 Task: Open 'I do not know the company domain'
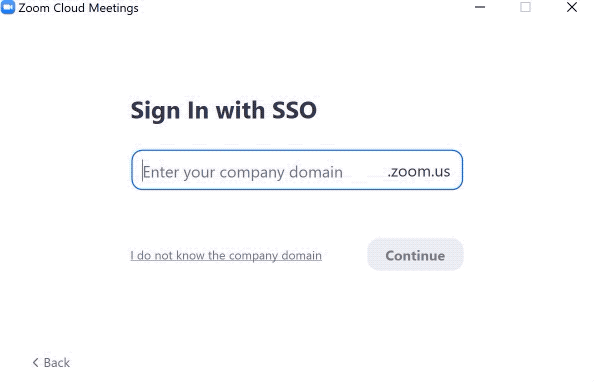[226, 255]
